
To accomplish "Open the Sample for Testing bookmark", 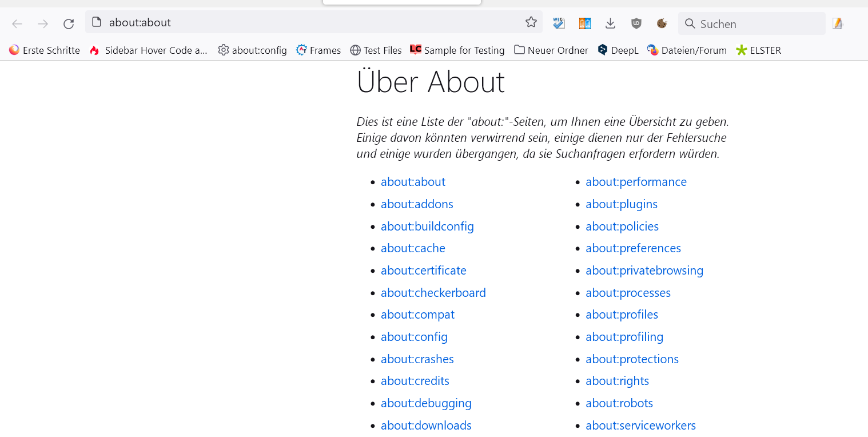I will [x=457, y=50].
